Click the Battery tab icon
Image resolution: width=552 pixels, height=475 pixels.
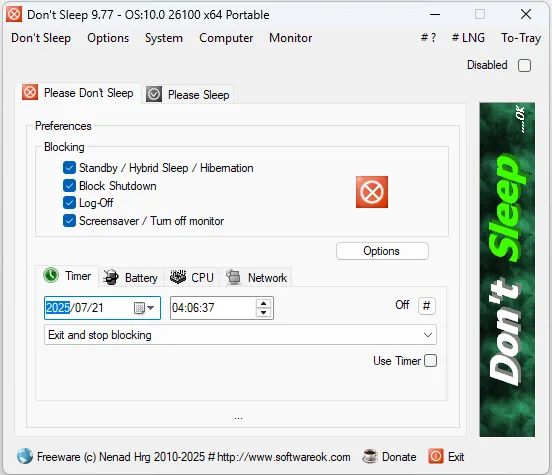coord(111,277)
